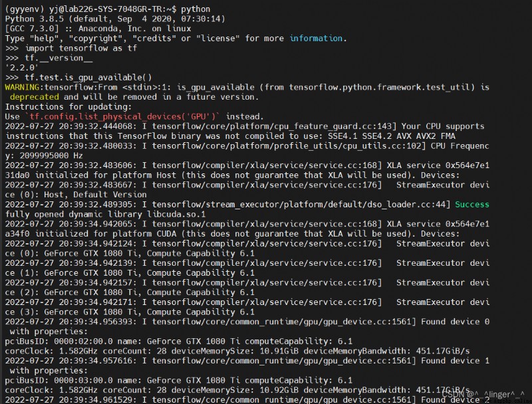
Task: Click 'Instructions for updating:' line
Action: pos(68,107)
